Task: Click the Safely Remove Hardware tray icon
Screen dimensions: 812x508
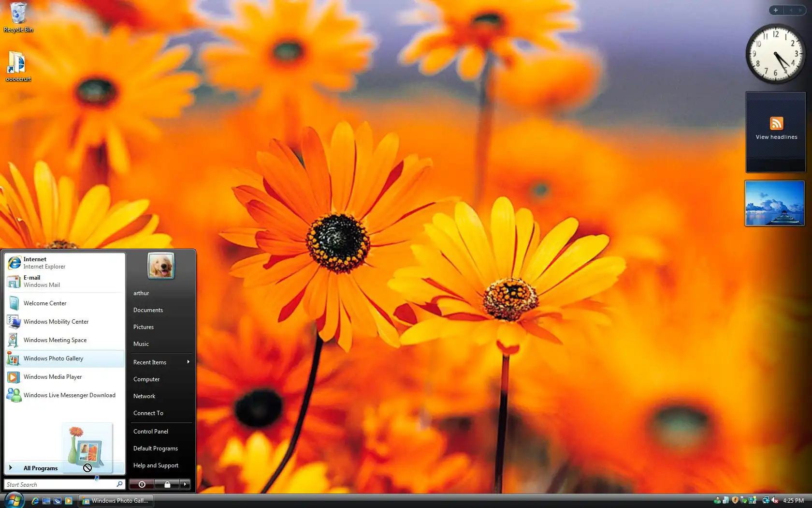Action: (x=743, y=500)
